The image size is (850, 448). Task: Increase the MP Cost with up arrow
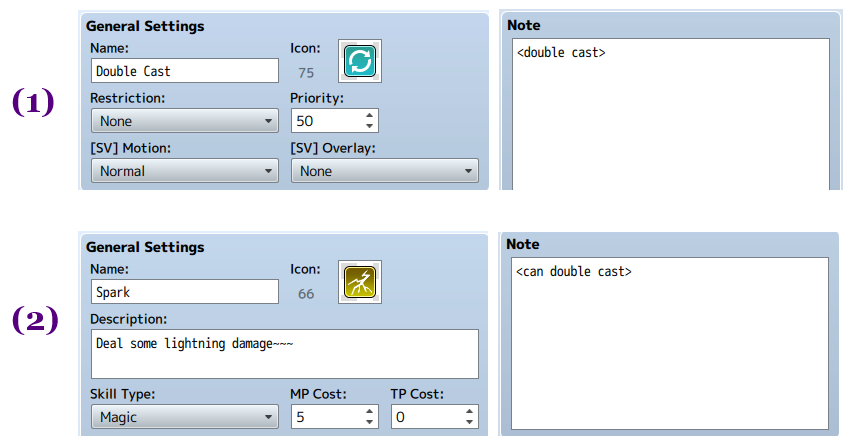369,411
